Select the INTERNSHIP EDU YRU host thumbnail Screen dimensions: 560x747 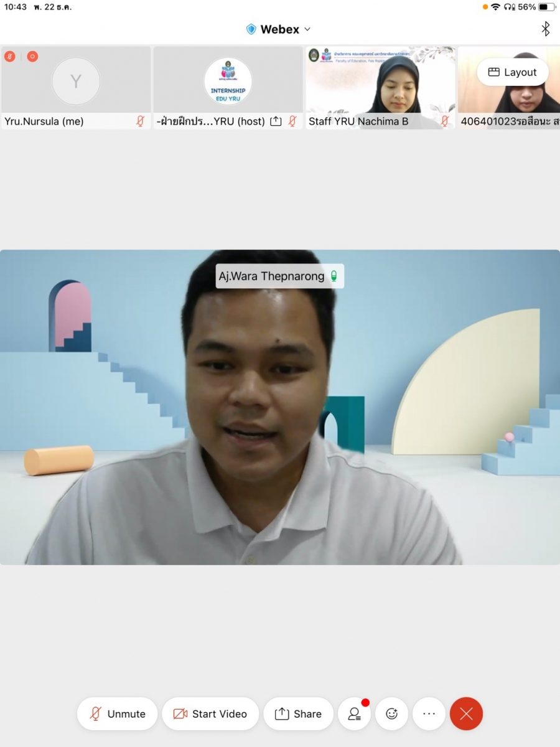(x=228, y=81)
